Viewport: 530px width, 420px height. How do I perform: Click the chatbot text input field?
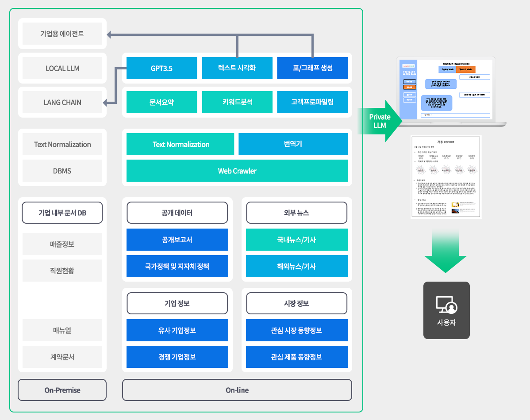click(x=455, y=115)
